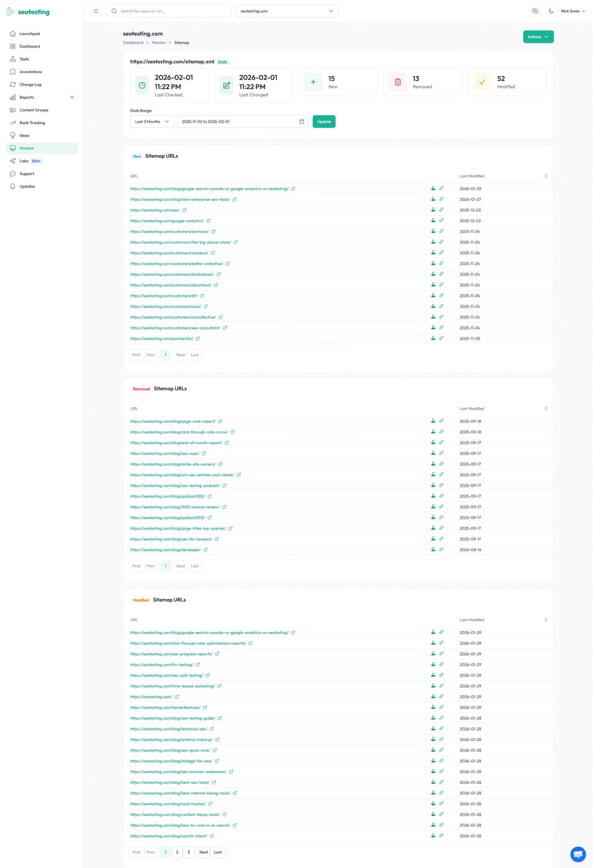The width and height of the screenshot is (593, 868).
Task: Select the Monitor icon in the sidebar
Action: click(13, 148)
